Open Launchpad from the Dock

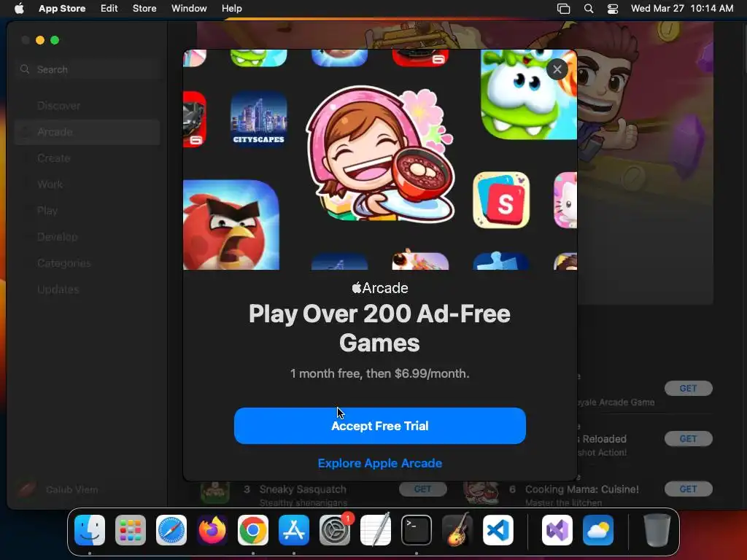pyautogui.click(x=131, y=530)
